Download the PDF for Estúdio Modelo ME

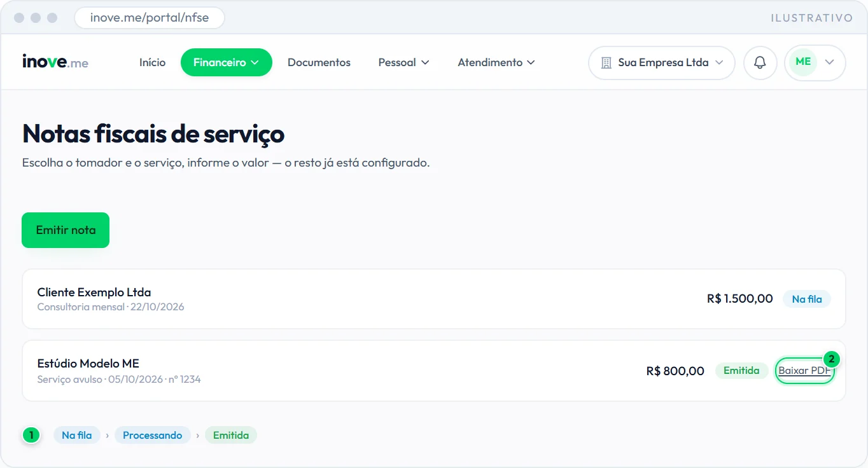click(804, 371)
